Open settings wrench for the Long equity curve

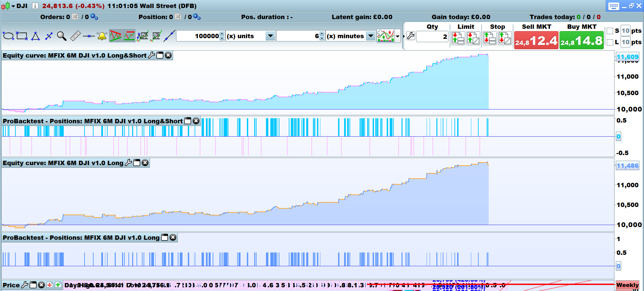(128, 163)
